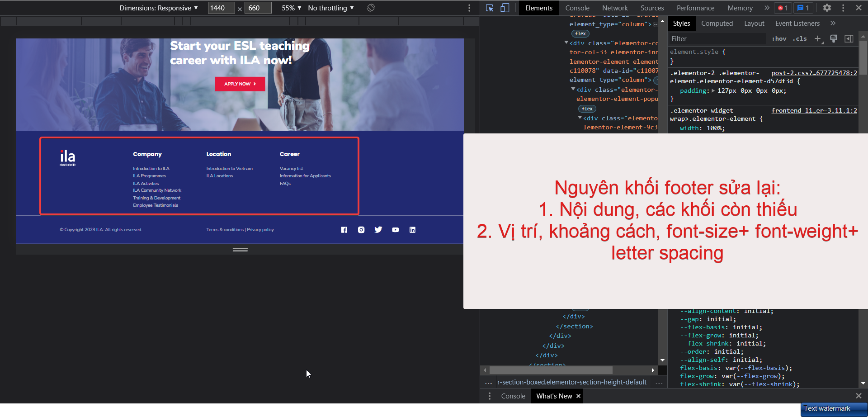The width and height of the screenshot is (868, 417).
Task: Open the No throttling dropdown
Action: [331, 8]
